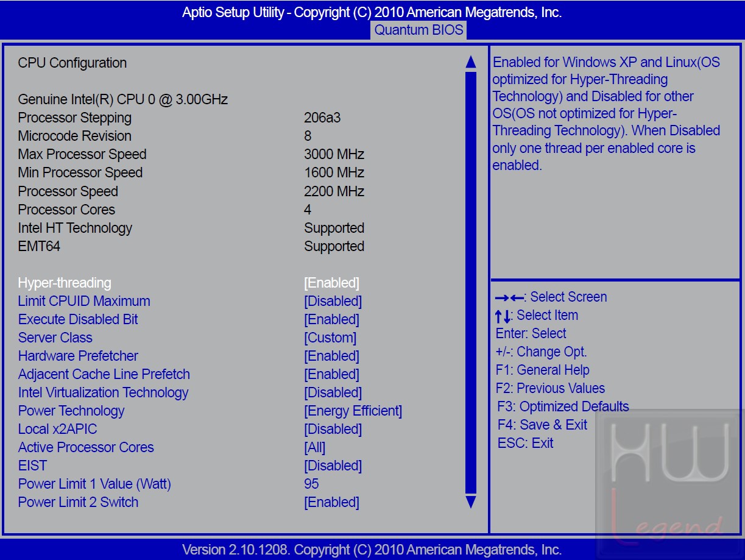Select the Active Processor Cores label
This screenshot has height=560, width=745.
point(86,447)
